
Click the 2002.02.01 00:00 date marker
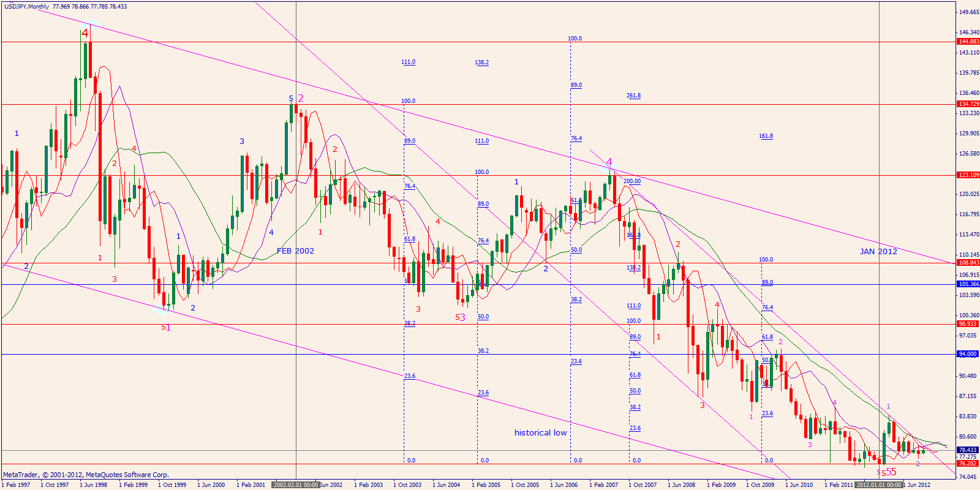(x=296, y=484)
